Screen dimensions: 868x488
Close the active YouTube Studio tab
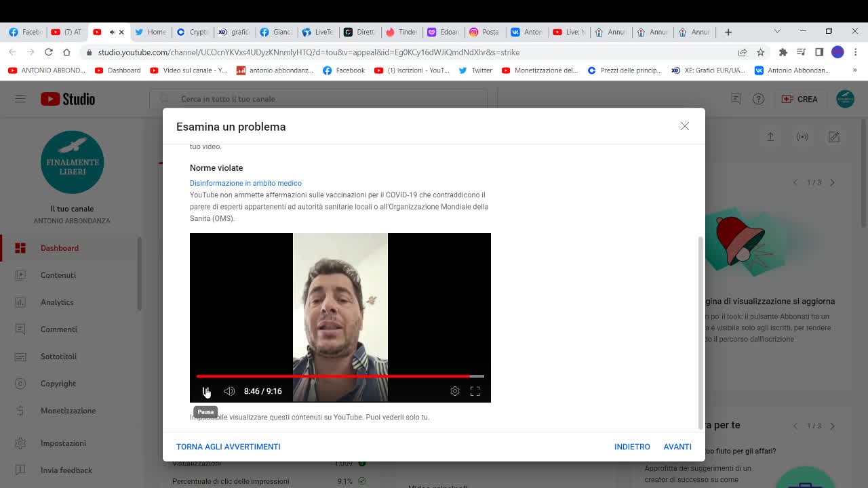click(x=121, y=32)
